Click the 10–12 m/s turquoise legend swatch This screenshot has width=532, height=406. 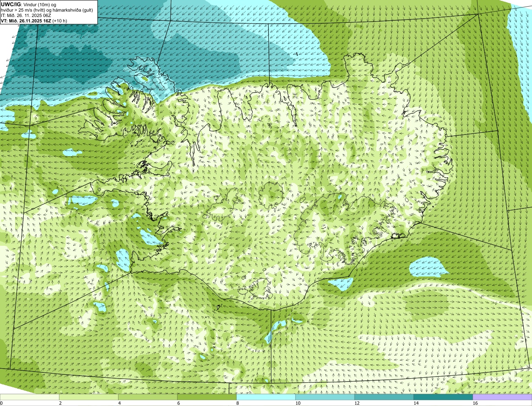click(x=325, y=397)
